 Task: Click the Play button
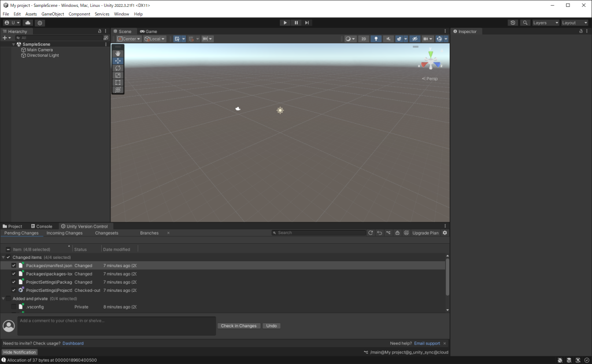click(x=285, y=23)
